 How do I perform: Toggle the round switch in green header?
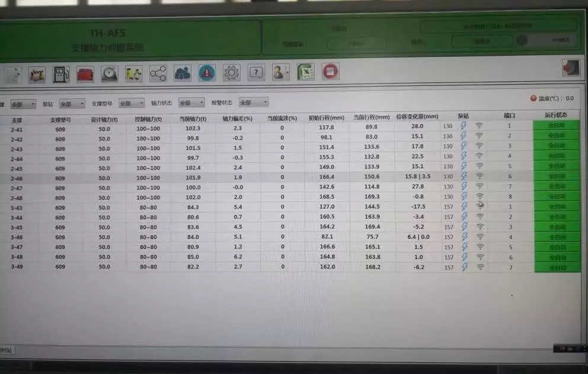[522, 40]
